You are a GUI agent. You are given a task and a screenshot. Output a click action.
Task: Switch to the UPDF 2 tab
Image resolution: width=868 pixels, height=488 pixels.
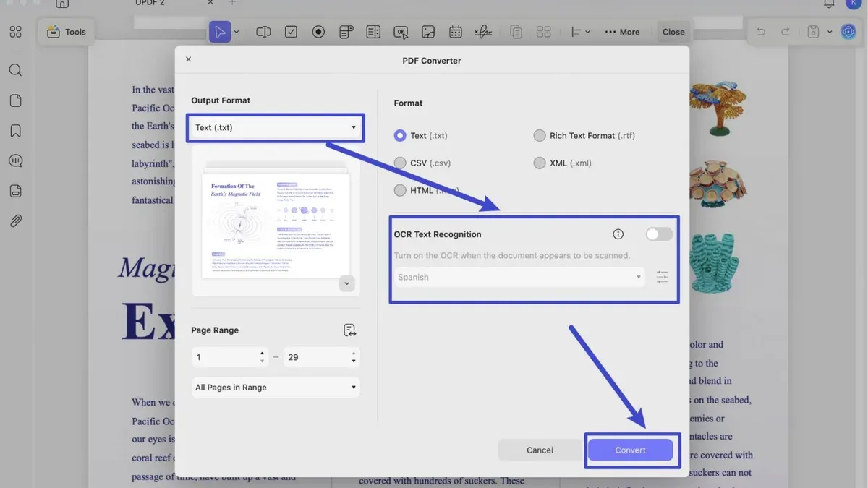[x=150, y=3]
